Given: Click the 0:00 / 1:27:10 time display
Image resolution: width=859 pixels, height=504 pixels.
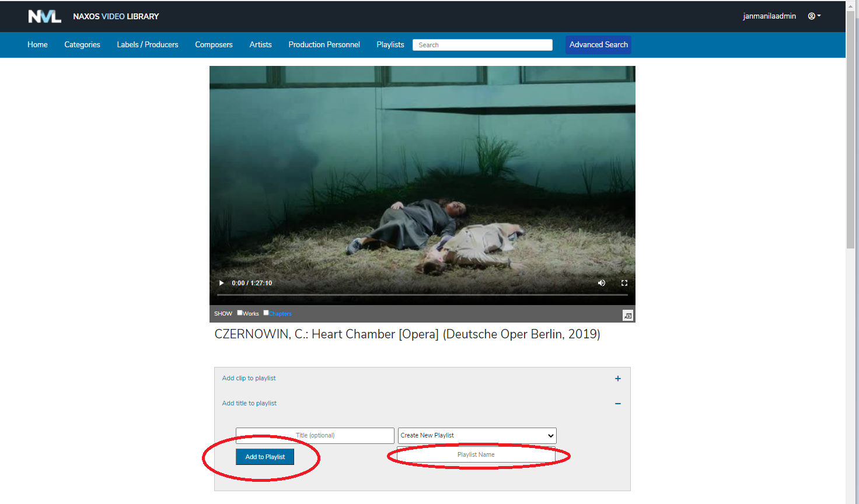Looking at the screenshot, I should click(252, 283).
